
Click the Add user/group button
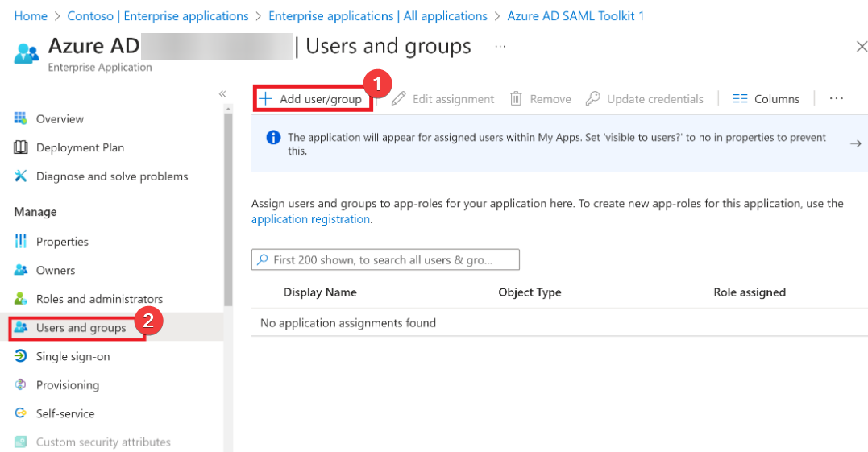coord(313,99)
